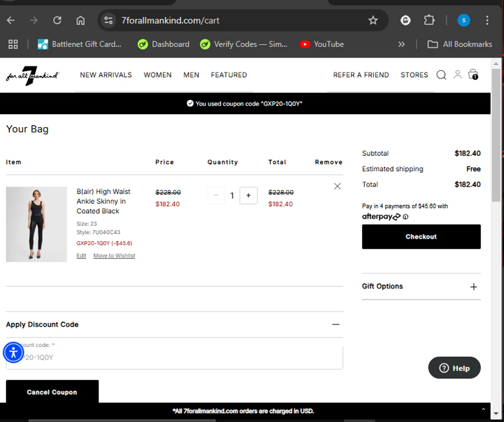Reload the cart page

click(x=57, y=20)
